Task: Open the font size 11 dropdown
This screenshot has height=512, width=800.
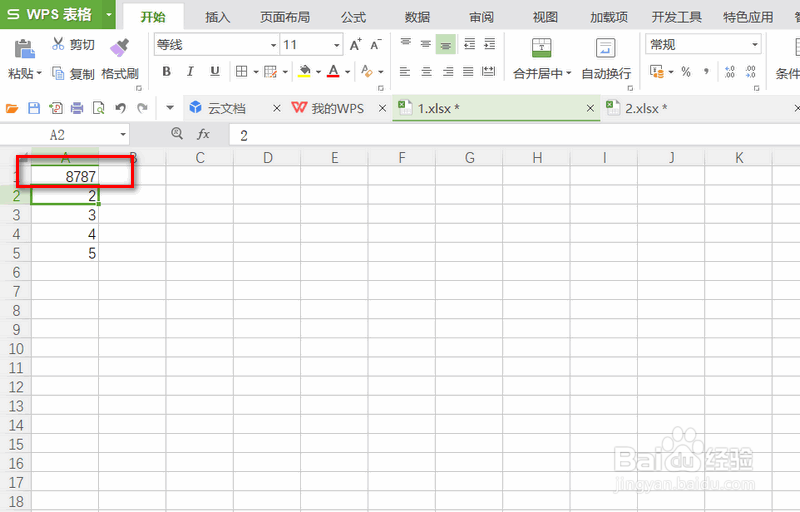Action: tap(337, 45)
